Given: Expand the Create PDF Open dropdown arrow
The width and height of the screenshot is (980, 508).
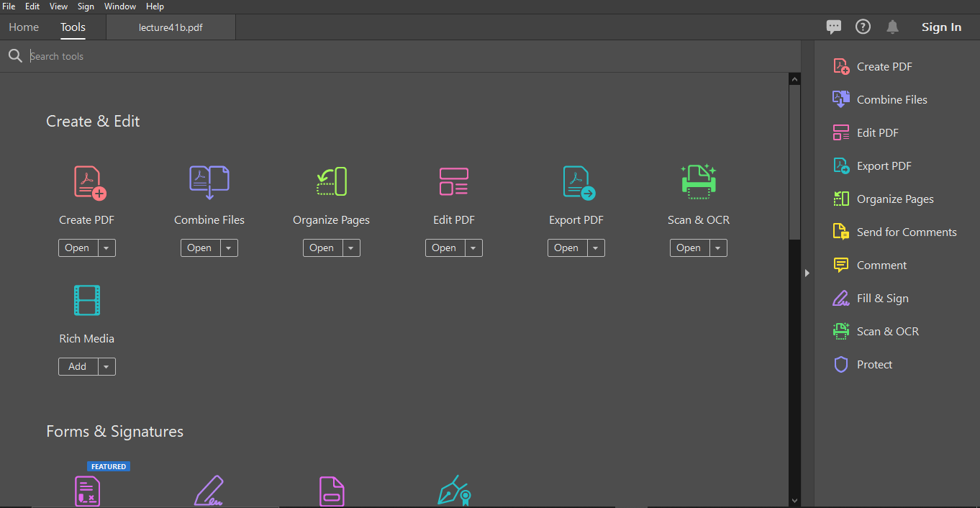Looking at the screenshot, I should point(106,248).
